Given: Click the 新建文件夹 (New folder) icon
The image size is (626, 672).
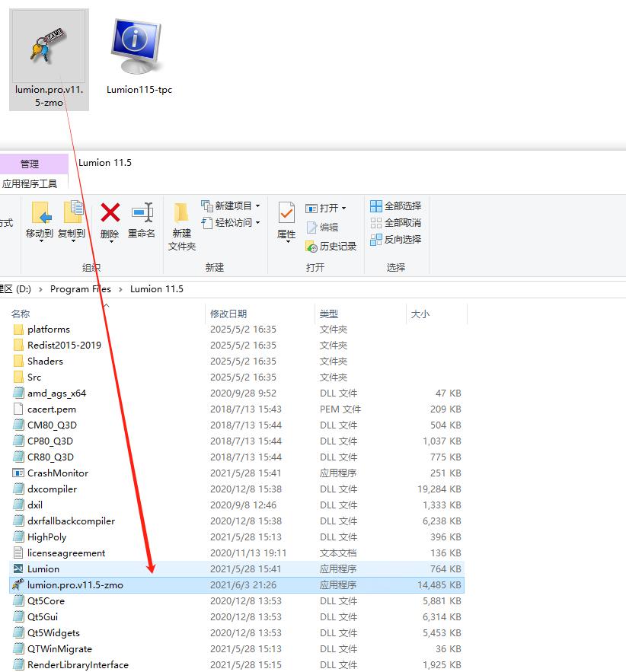Looking at the screenshot, I should click(181, 213).
